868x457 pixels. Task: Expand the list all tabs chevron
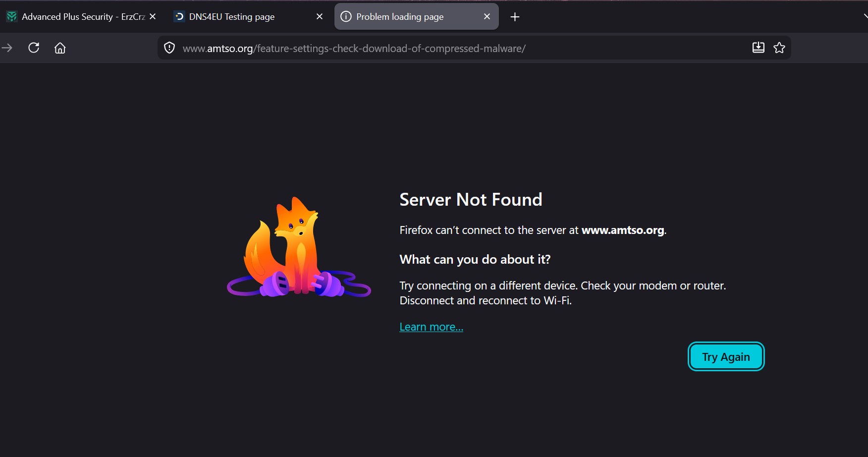click(x=865, y=16)
